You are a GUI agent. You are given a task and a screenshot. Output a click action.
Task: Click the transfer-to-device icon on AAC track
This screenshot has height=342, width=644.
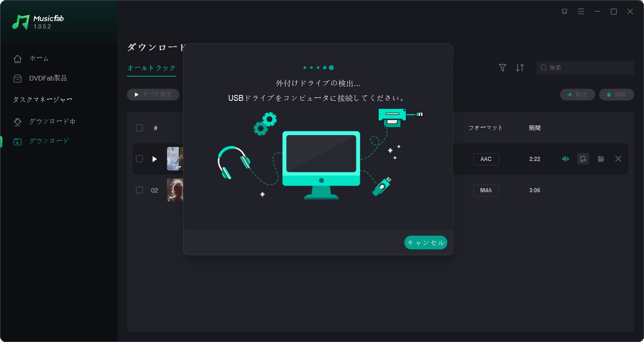[583, 159]
